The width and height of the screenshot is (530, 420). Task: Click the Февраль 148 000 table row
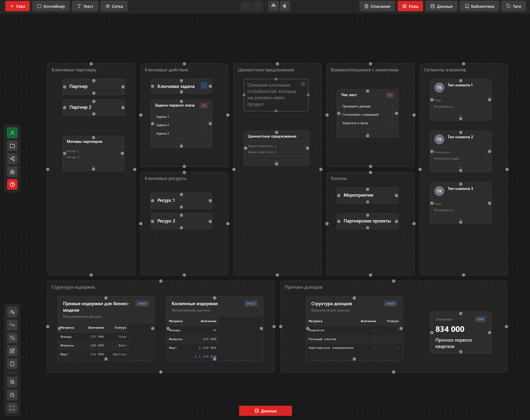(x=93, y=346)
